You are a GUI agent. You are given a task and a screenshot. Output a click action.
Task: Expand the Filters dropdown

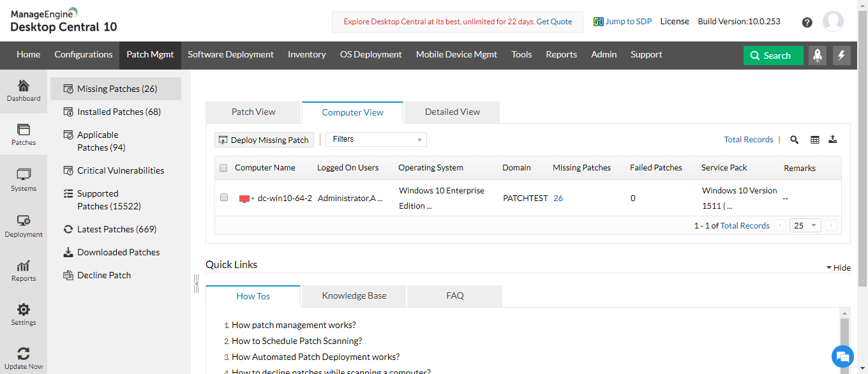pos(376,140)
